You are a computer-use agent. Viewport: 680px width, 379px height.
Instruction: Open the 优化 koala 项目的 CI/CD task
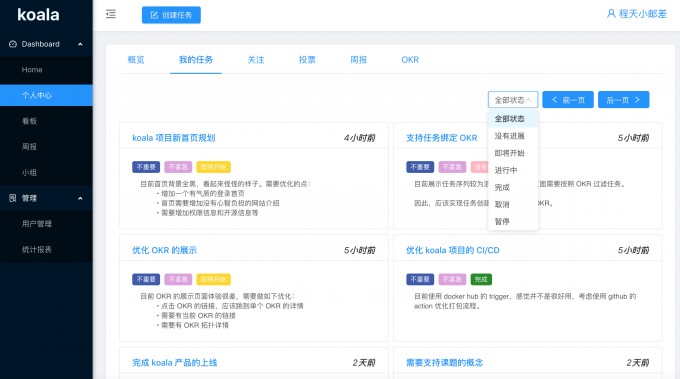pos(453,250)
